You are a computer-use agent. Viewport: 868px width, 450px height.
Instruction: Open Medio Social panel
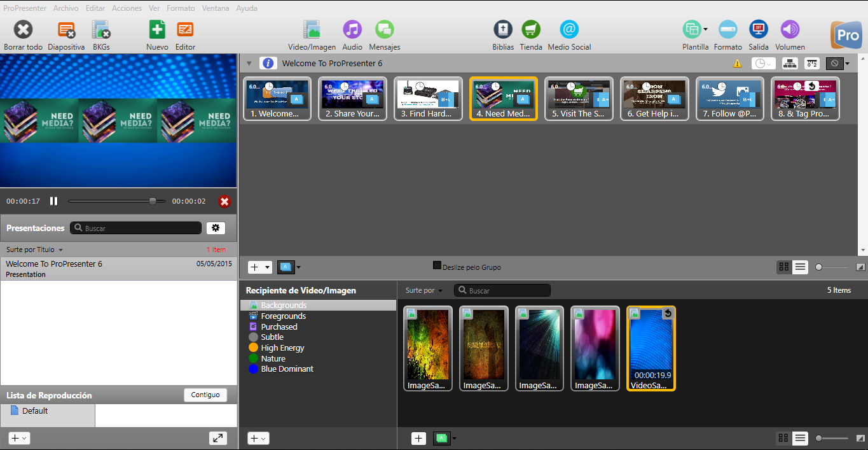coord(569,30)
